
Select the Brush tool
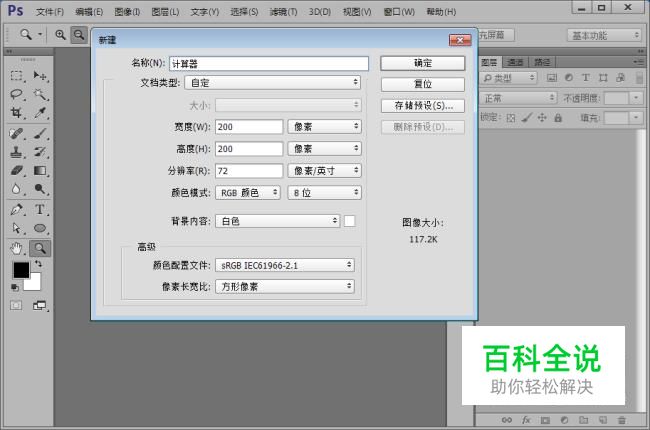(40, 134)
